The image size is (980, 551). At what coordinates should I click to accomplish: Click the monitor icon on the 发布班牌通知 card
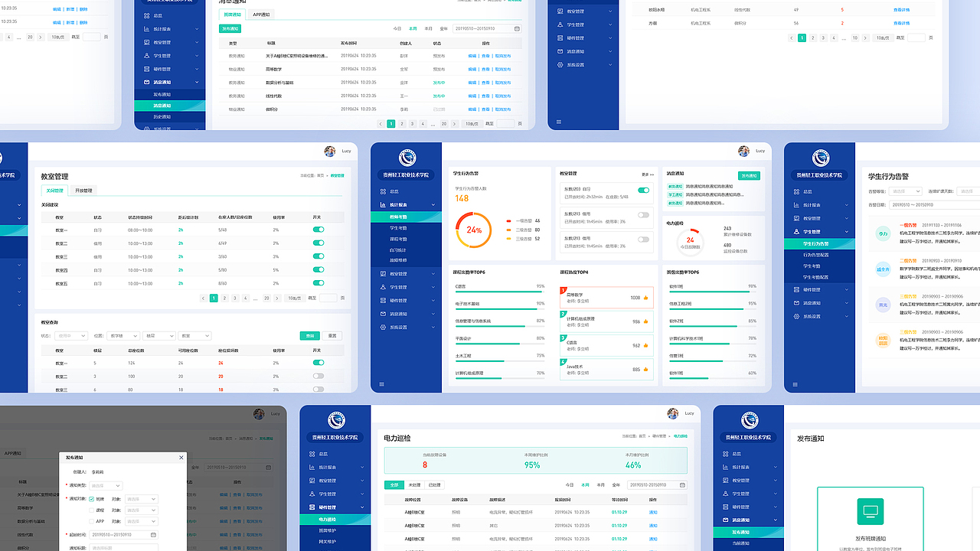(x=870, y=511)
